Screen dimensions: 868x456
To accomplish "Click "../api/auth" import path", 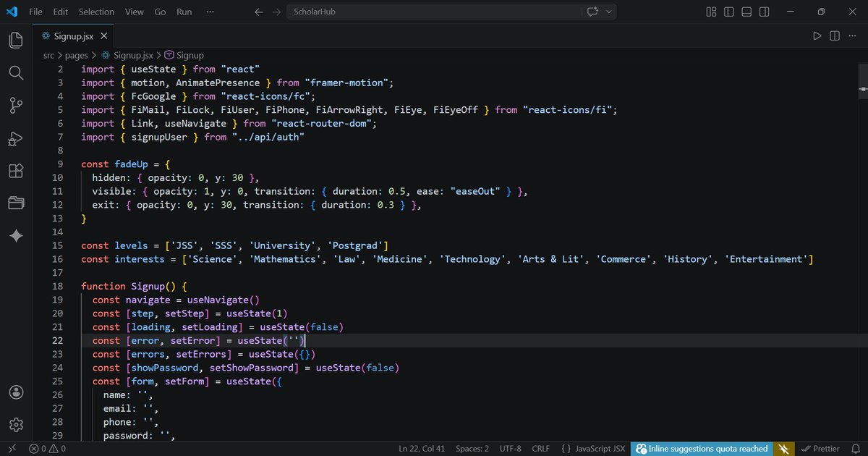I will (x=268, y=138).
